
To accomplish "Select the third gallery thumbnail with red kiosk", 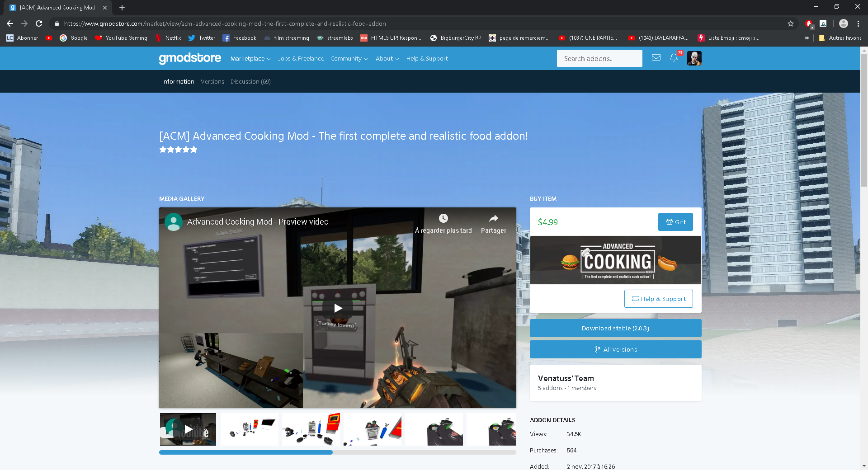I will pyautogui.click(x=311, y=429).
